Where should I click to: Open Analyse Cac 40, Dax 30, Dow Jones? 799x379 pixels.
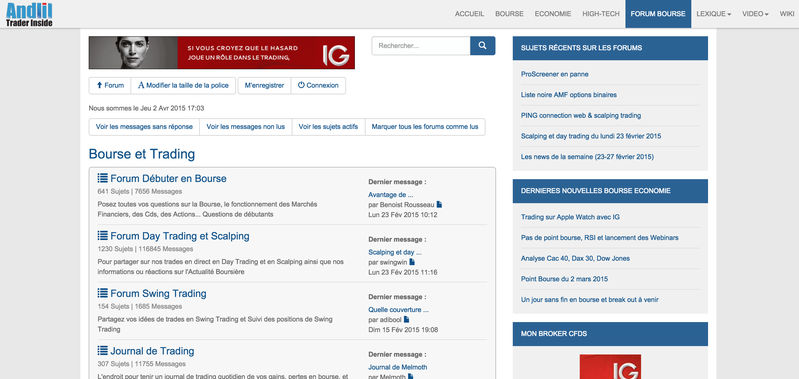click(575, 259)
